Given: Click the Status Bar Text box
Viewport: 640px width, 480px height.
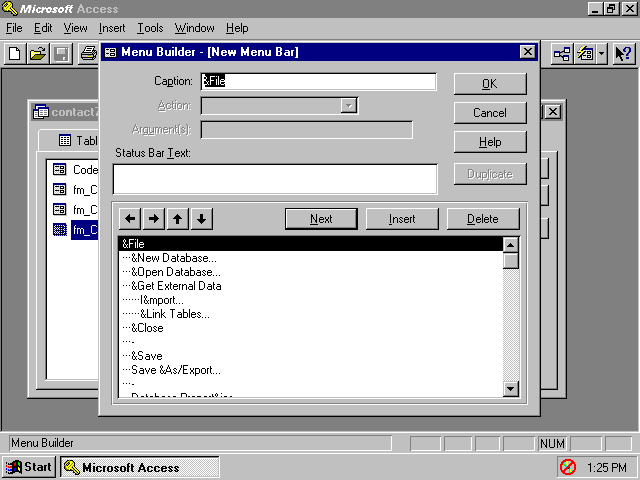Looking at the screenshot, I should [275, 179].
